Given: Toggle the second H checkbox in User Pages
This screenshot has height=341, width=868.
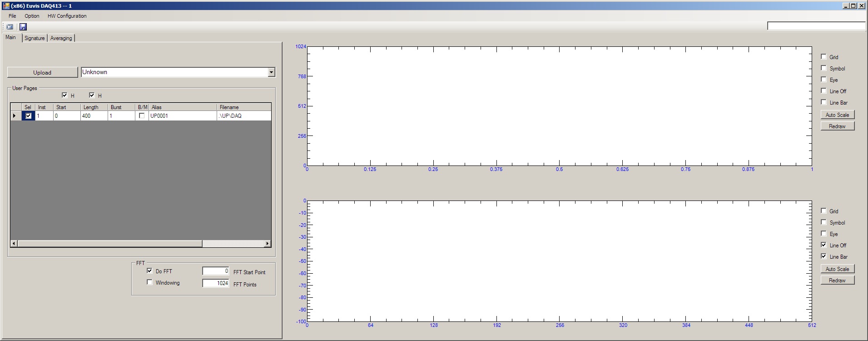Looking at the screenshot, I should pyautogui.click(x=92, y=95).
